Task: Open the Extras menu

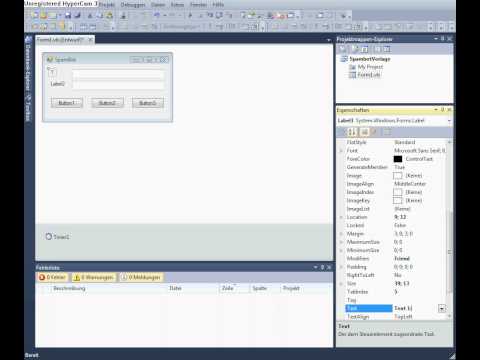Action: click(x=177, y=5)
